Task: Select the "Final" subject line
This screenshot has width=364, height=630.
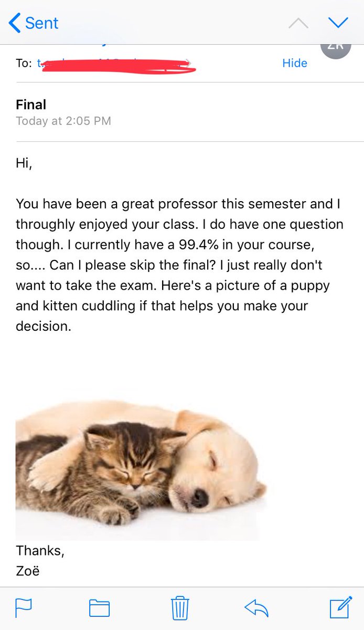Action: 31,104
